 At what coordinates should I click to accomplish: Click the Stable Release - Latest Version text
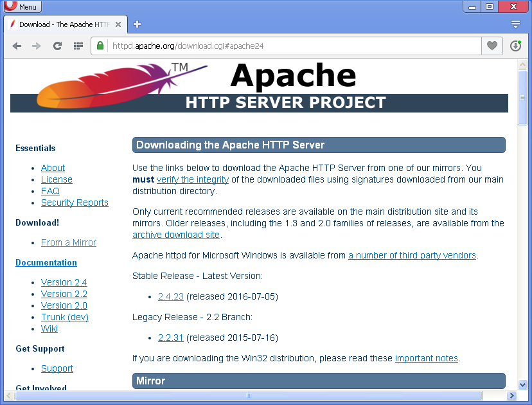pos(197,276)
